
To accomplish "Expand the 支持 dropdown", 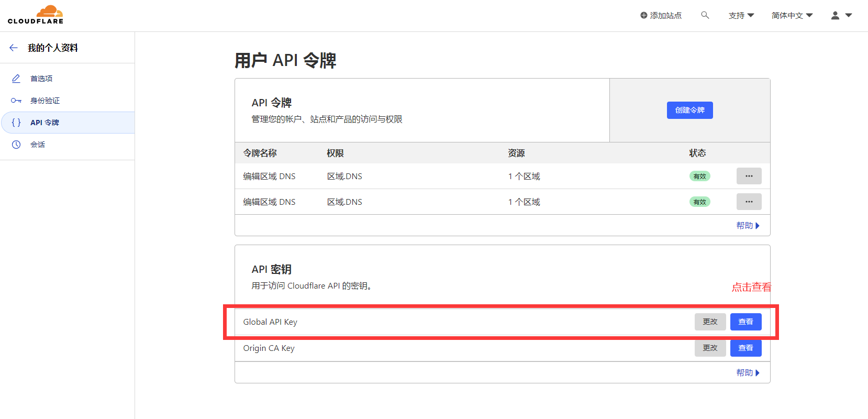I will pos(741,15).
